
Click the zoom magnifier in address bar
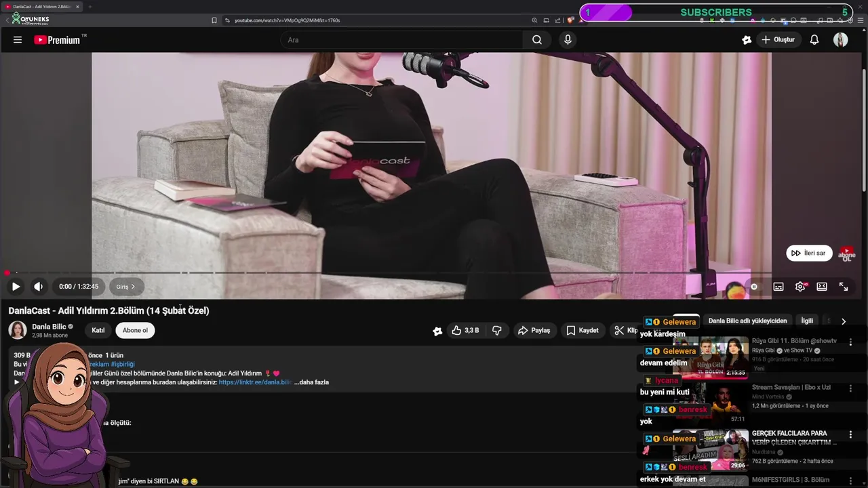click(x=535, y=20)
